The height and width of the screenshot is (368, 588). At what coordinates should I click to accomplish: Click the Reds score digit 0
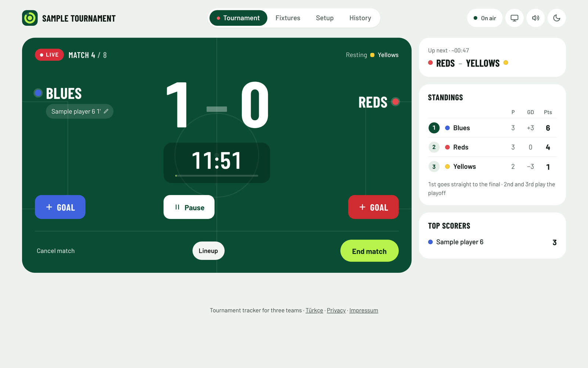click(x=255, y=105)
